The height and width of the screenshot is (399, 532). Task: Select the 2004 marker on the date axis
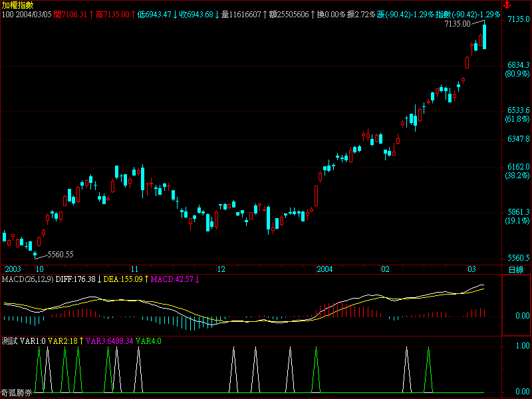click(x=325, y=269)
